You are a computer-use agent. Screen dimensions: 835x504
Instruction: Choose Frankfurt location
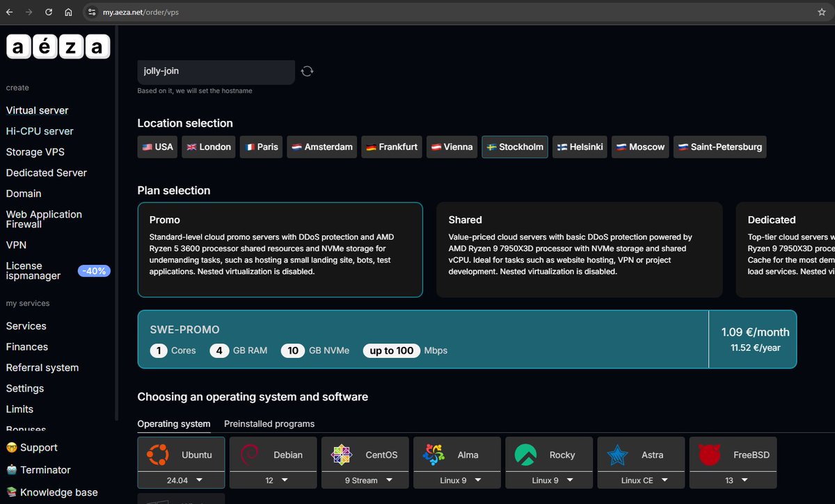tap(392, 147)
